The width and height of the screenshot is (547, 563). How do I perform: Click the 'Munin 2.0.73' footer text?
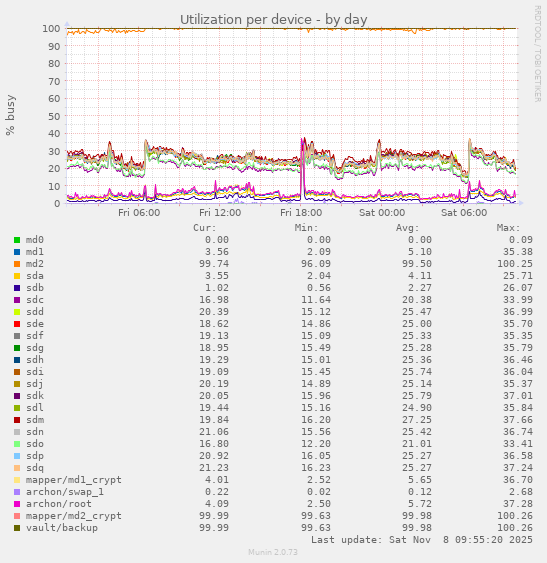(x=273, y=552)
